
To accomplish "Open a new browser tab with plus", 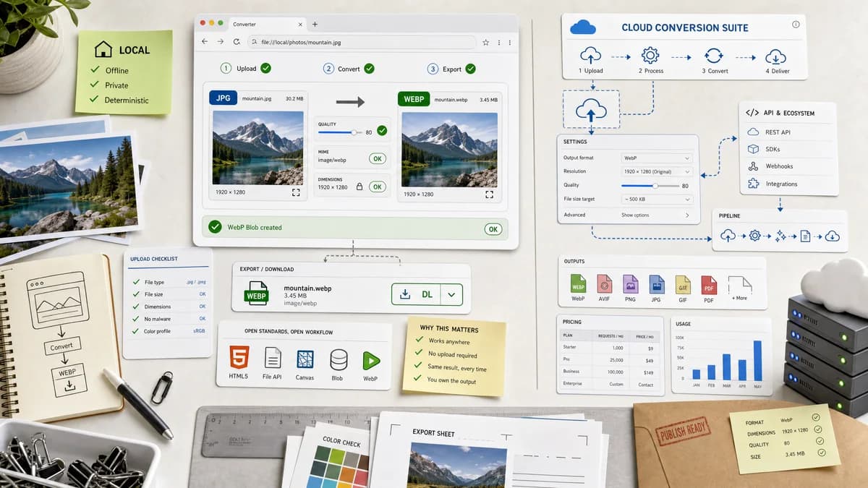I will coord(315,24).
